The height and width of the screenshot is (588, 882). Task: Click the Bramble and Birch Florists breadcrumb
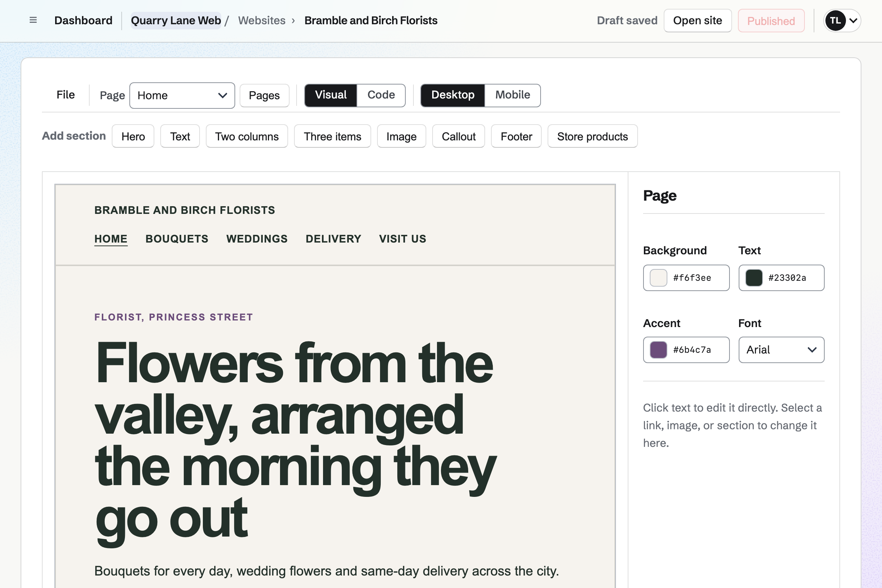coord(371,20)
